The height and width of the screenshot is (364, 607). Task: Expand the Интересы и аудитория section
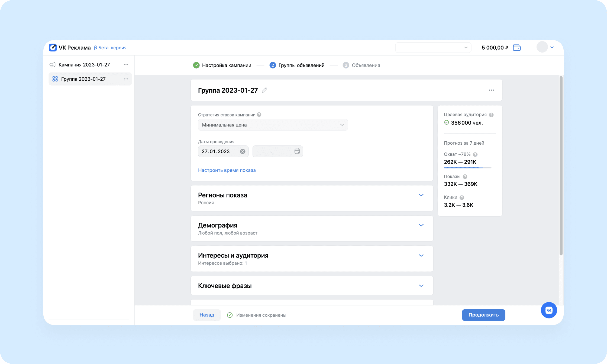(x=421, y=255)
